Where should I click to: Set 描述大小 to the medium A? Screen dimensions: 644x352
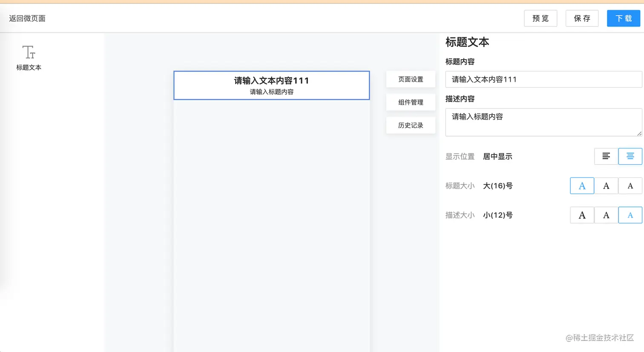[x=606, y=215]
